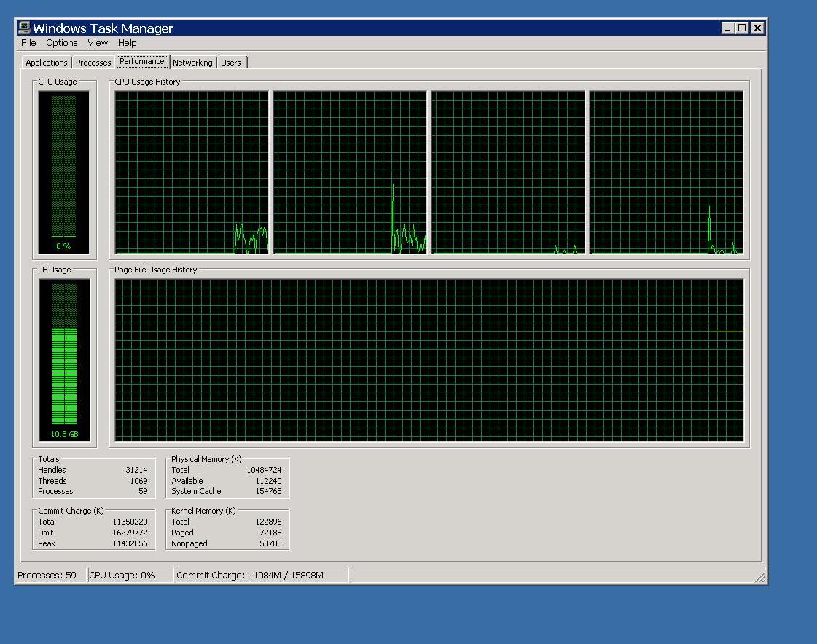Open the Options menu
The width and height of the screenshot is (817, 644).
coord(61,43)
